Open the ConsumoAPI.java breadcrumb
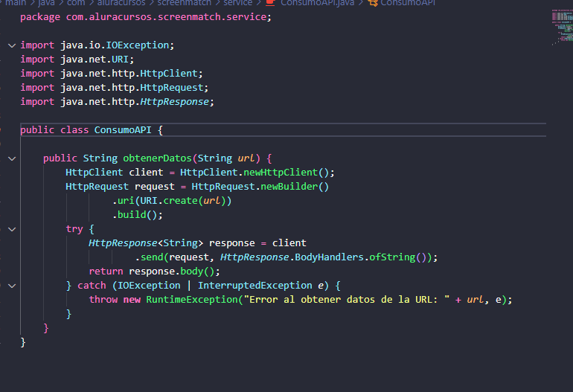 tap(317, 3)
